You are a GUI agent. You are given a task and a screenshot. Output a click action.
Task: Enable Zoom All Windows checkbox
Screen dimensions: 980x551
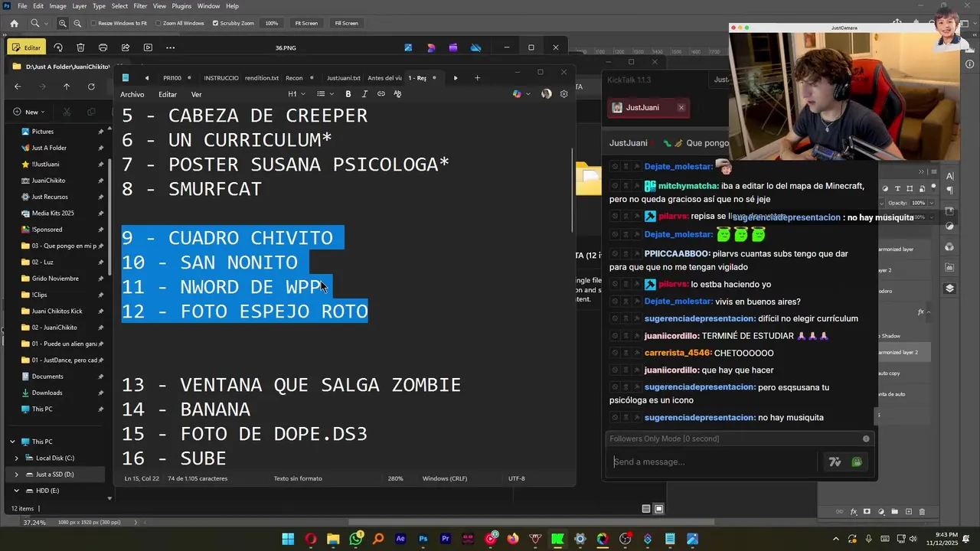tap(158, 23)
